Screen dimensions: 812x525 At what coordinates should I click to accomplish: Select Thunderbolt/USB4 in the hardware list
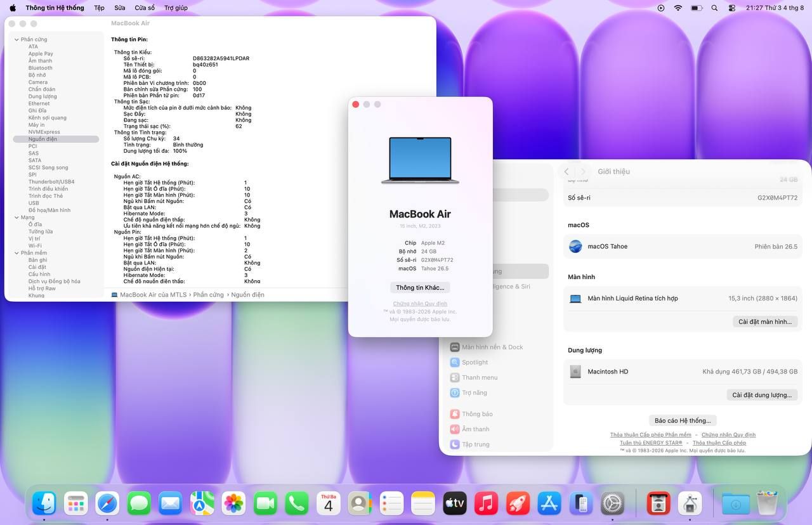coord(51,181)
